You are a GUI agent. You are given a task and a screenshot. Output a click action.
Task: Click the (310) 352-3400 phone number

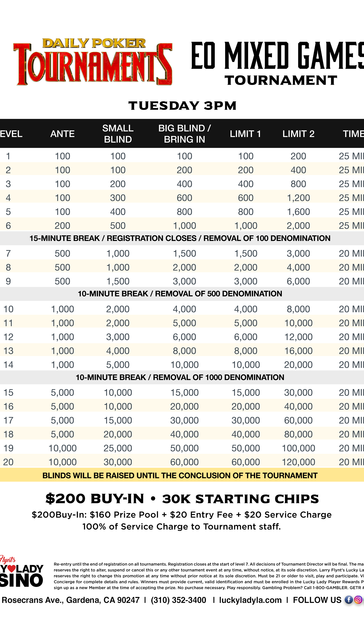(178, 600)
